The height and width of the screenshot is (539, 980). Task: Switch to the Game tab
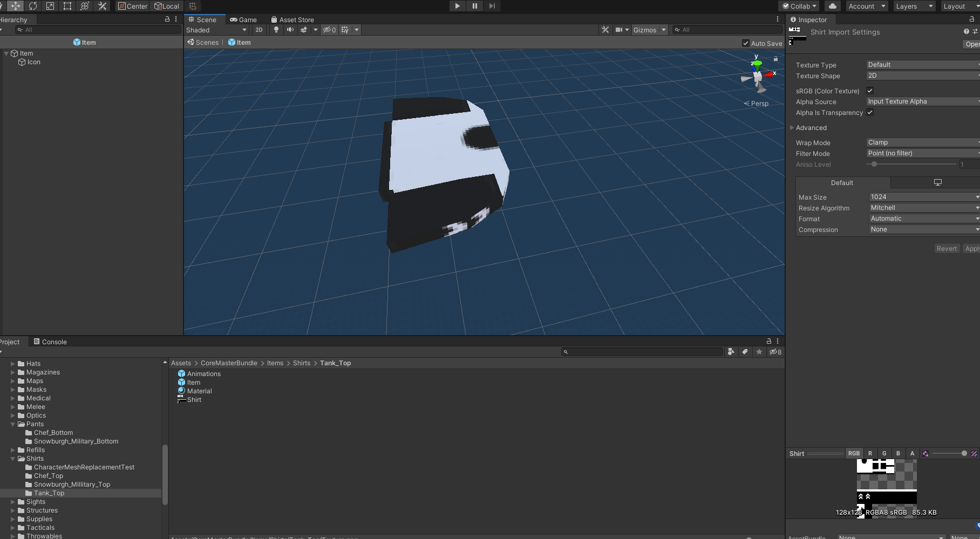[243, 19]
